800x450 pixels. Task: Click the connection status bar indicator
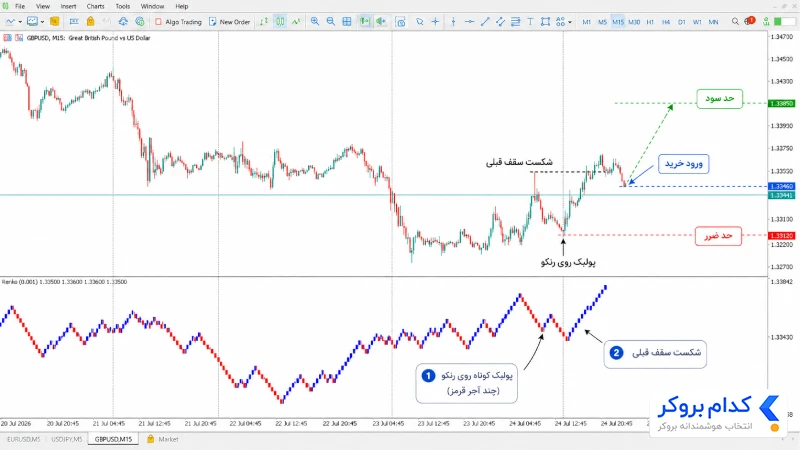pos(785,21)
